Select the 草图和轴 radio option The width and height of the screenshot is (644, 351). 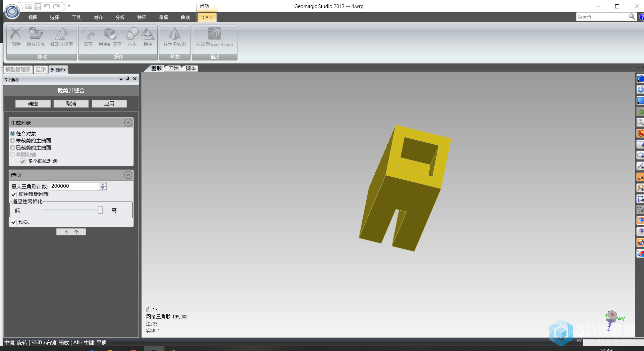pyautogui.click(x=13, y=155)
